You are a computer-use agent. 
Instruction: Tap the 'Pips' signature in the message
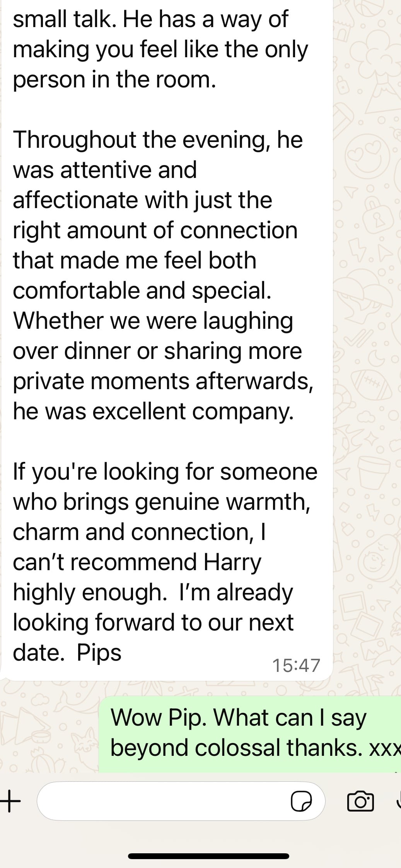coord(99,653)
